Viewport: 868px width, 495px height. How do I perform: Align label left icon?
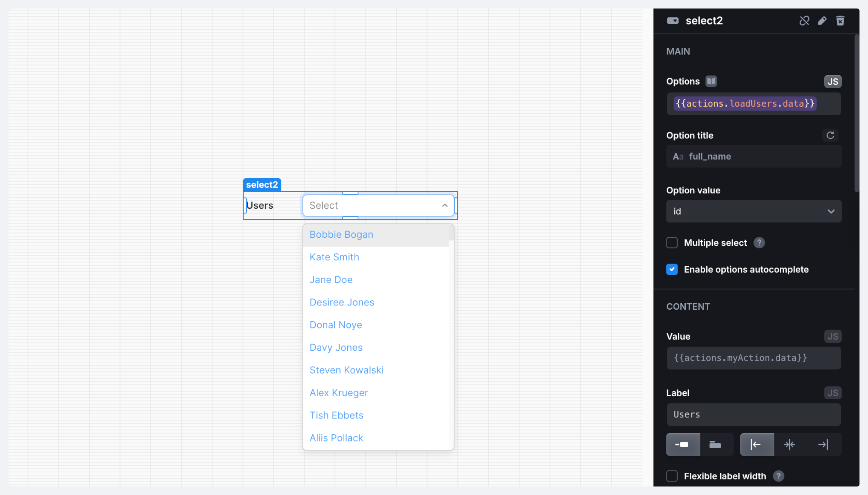(x=756, y=444)
